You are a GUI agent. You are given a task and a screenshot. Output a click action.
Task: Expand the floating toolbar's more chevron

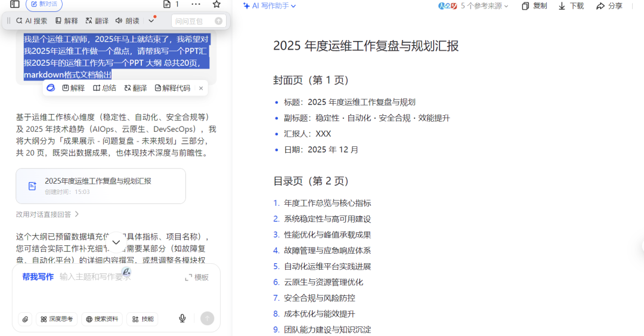(151, 21)
